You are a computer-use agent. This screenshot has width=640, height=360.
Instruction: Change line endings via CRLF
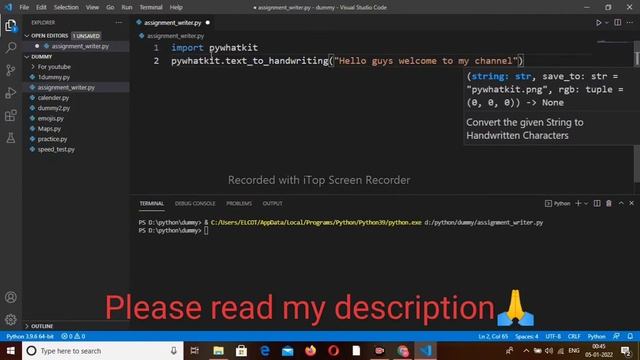[x=574, y=336]
